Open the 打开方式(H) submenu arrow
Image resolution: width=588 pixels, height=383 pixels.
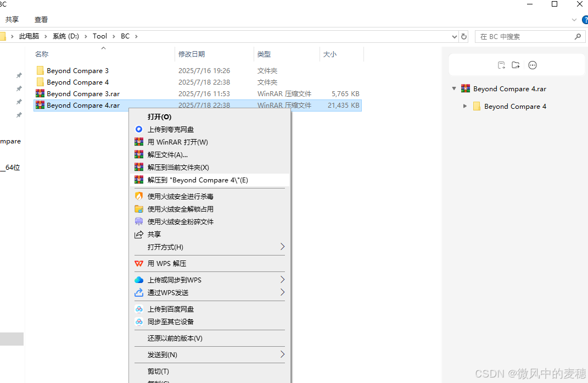coord(282,247)
